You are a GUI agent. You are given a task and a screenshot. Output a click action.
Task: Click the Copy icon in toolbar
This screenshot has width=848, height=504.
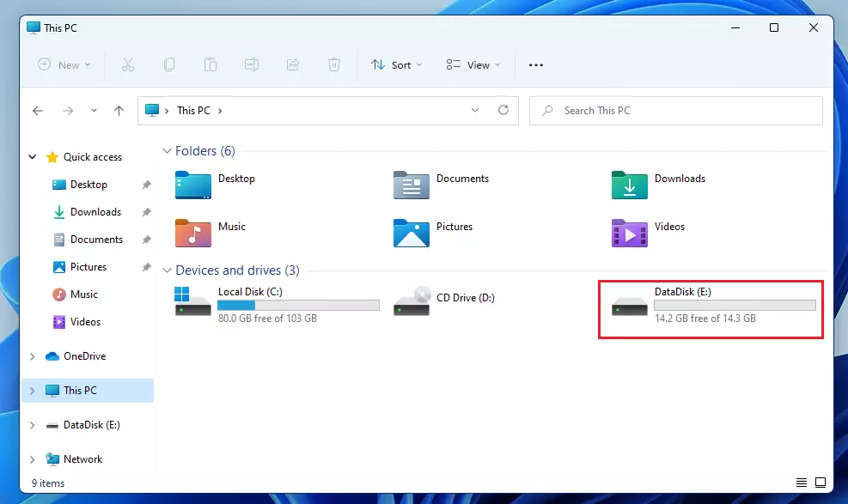[169, 64]
